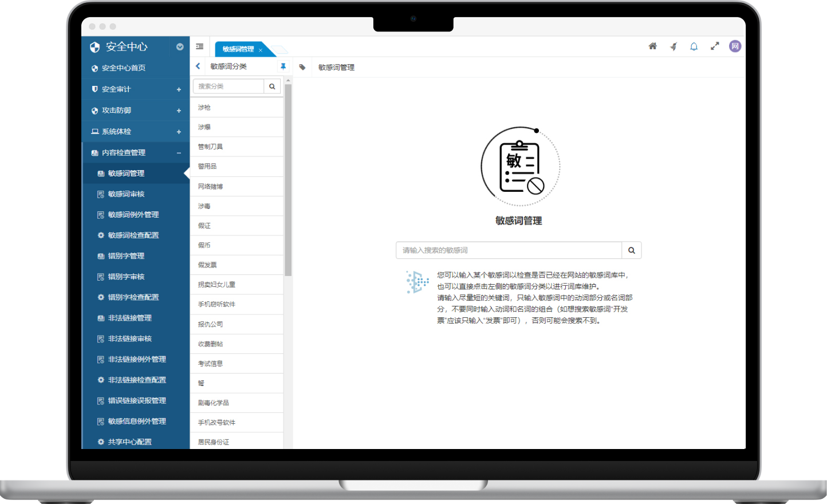
Task: Close the 敏感词管理 tab
Action: (x=261, y=50)
